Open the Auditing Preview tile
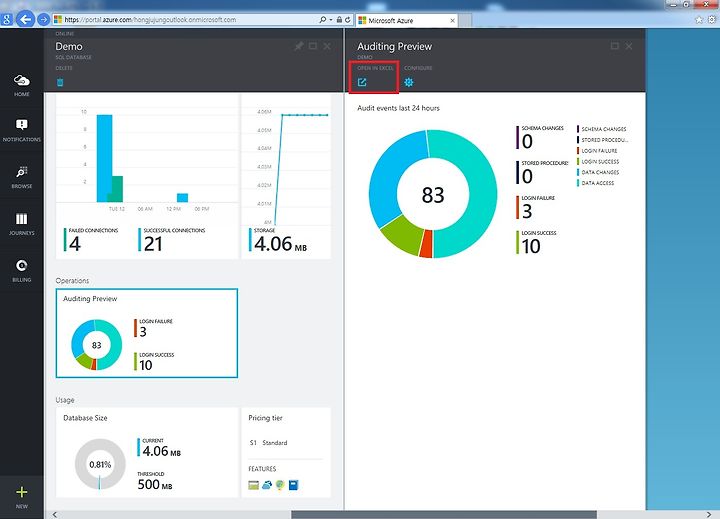 point(146,333)
